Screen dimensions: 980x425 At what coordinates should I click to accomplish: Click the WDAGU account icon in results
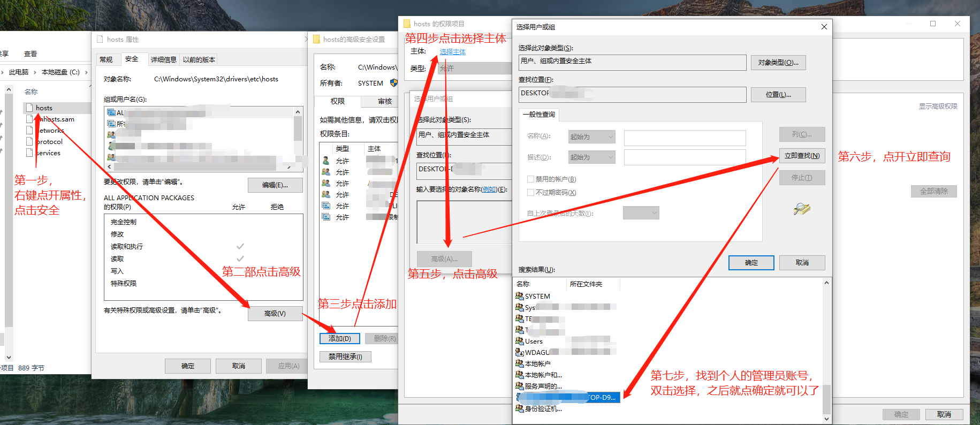click(519, 352)
